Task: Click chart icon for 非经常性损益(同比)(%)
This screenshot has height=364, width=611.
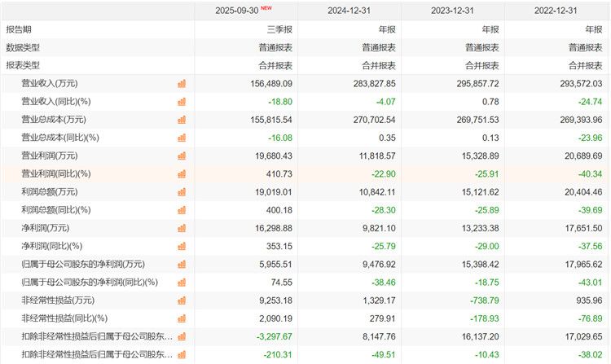Action: pyautogui.click(x=182, y=318)
